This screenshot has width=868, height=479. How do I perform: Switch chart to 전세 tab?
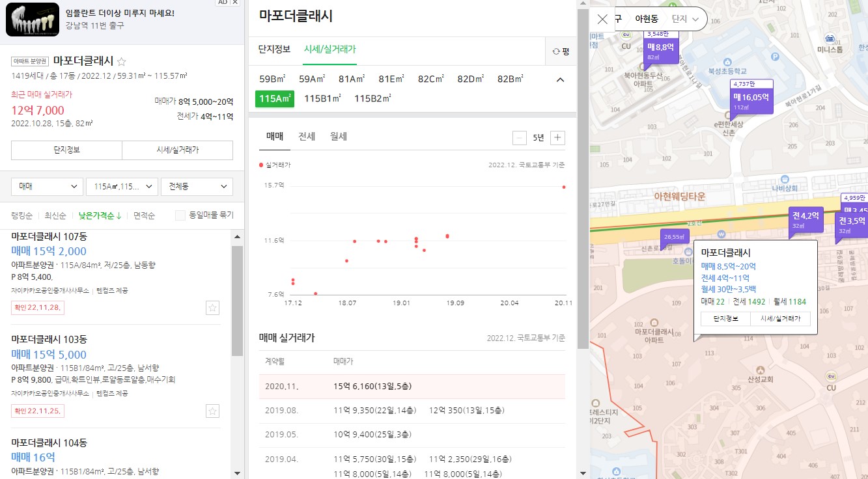click(x=307, y=137)
